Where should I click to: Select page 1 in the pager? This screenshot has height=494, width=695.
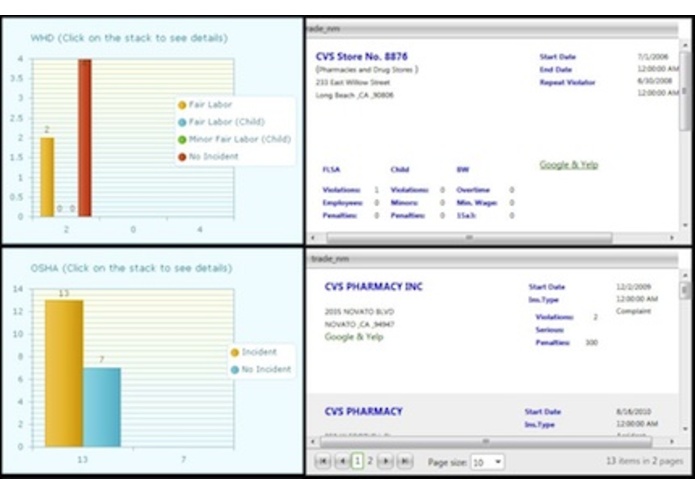(x=357, y=461)
